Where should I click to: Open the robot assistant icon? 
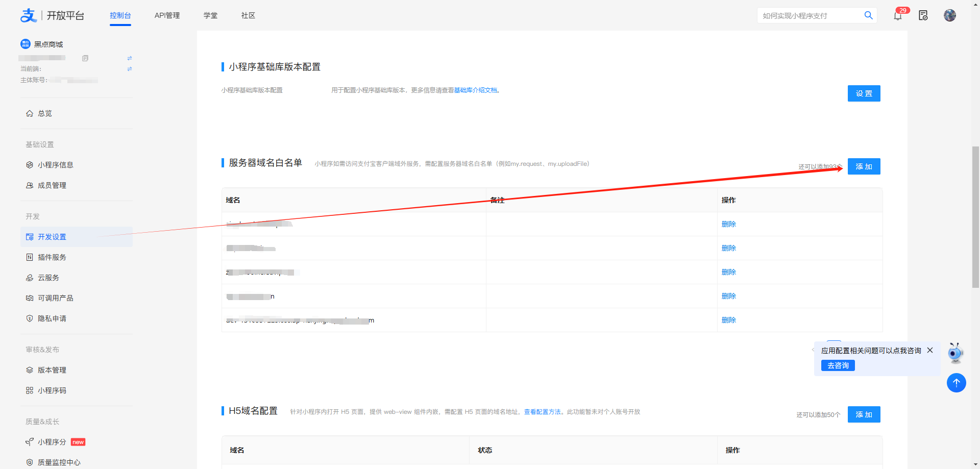point(955,353)
